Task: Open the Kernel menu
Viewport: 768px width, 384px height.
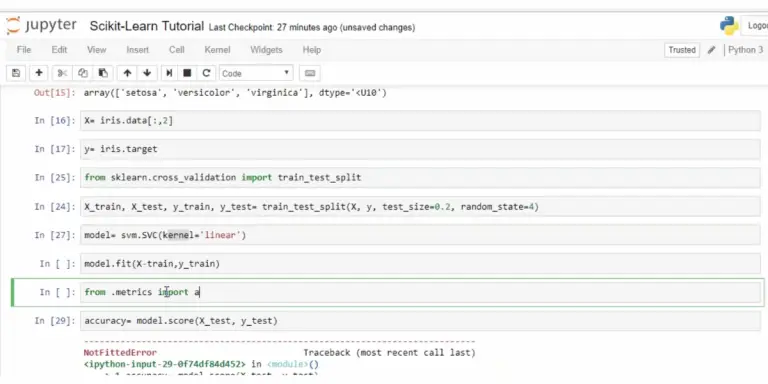Action: coord(217,50)
